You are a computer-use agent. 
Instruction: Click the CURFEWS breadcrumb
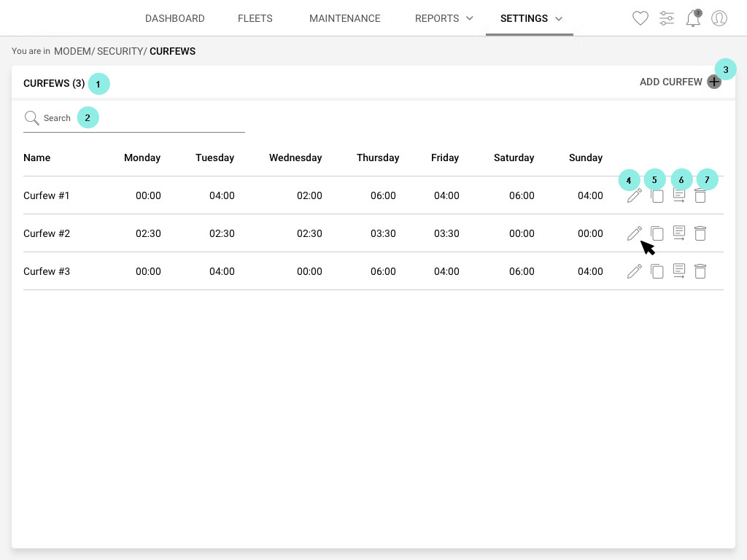(x=172, y=52)
